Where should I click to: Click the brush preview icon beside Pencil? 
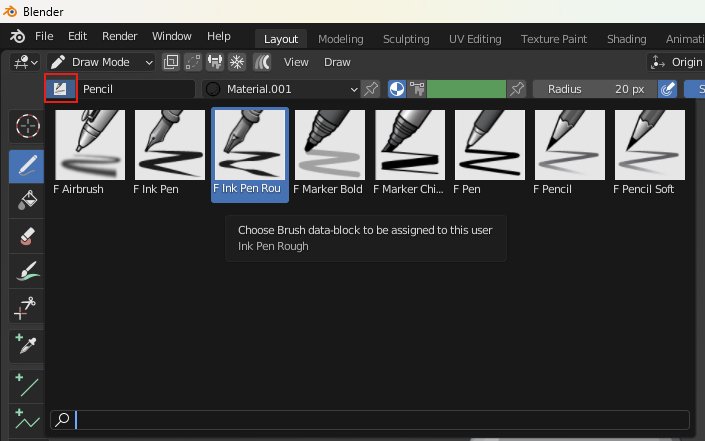60,89
